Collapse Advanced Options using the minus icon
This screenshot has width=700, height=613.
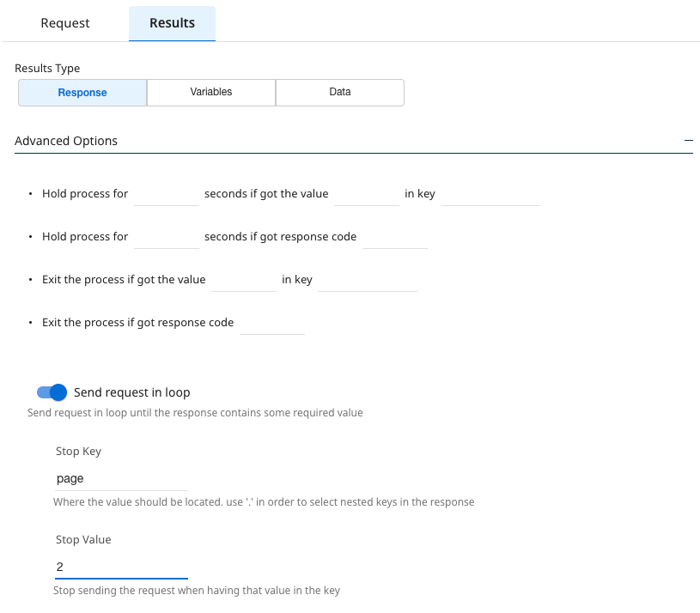688,140
